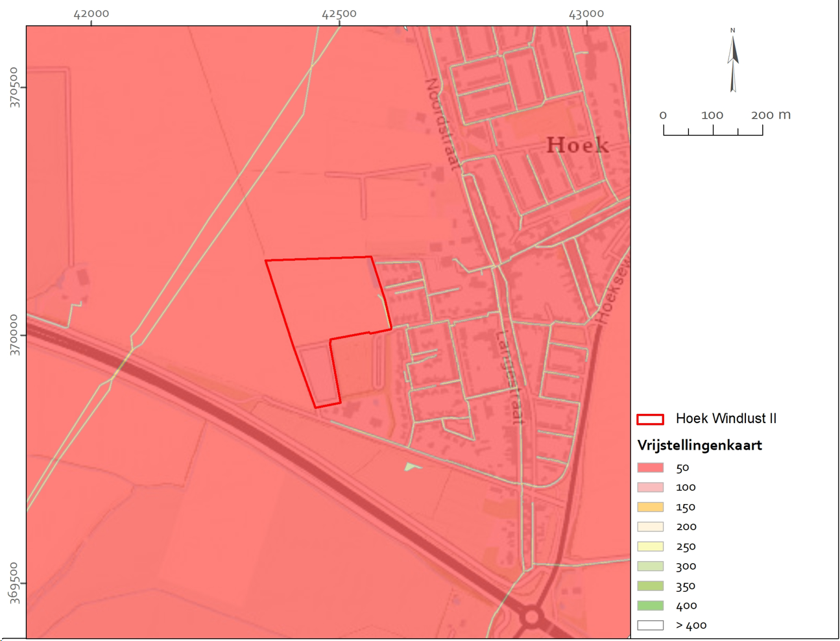
Task: Click the 'Noordstraat' street label
Action: [x=442, y=124]
